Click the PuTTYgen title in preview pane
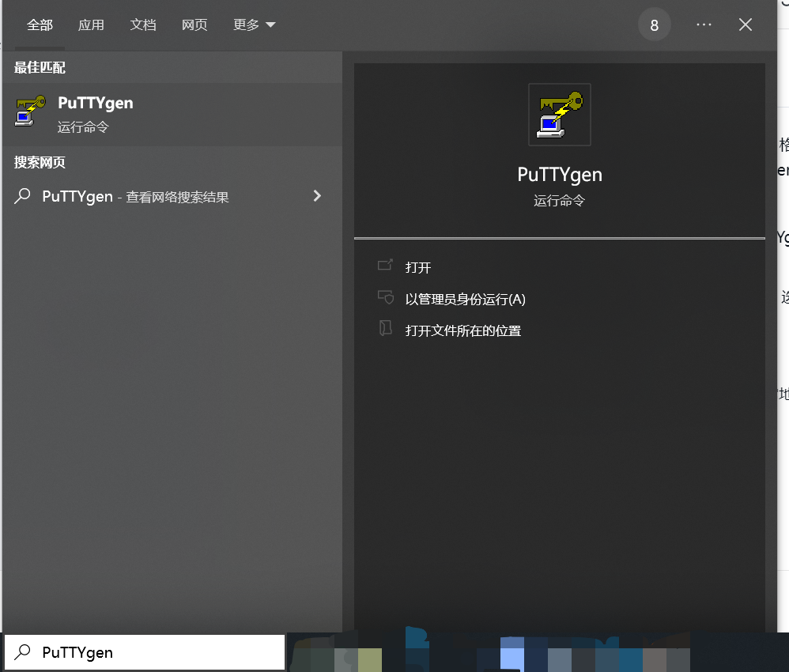789x672 pixels. tap(560, 175)
